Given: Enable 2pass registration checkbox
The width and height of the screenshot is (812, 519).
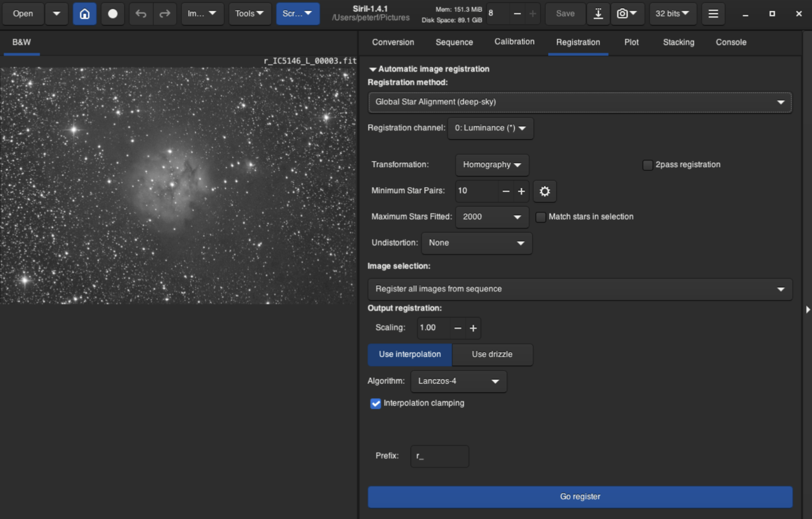Looking at the screenshot, I should 647,165.
